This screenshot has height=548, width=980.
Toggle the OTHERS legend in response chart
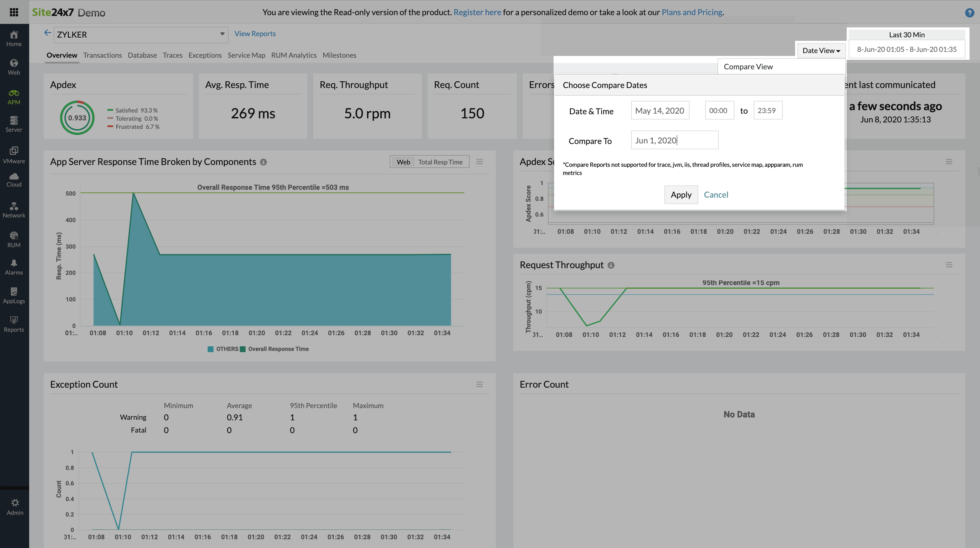coord(224,349)
